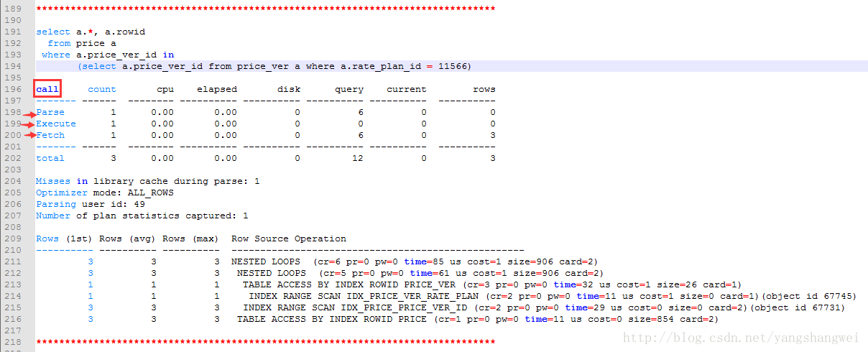
Task: Select the 'total' row label
Action: (x=50, y=158)
